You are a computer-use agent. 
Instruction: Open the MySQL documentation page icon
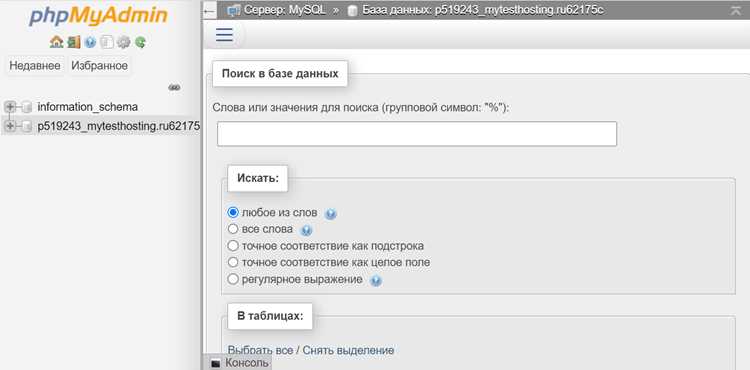tap(107, 43)
